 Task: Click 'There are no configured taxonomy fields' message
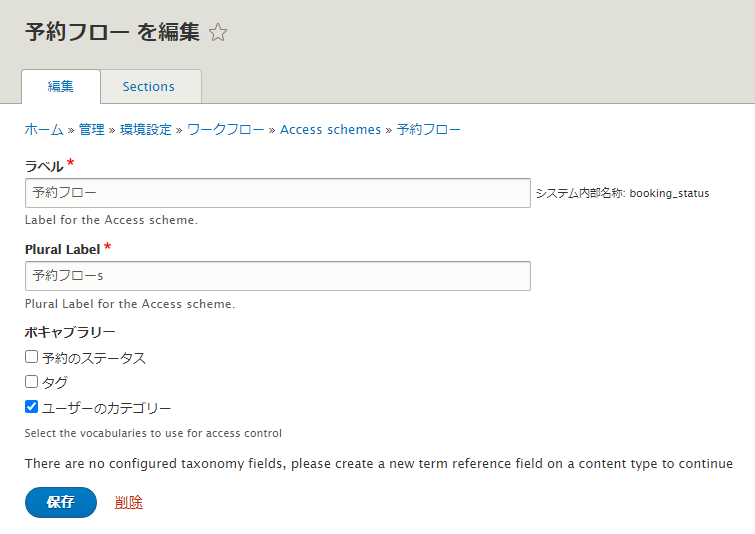pos(378,464)
